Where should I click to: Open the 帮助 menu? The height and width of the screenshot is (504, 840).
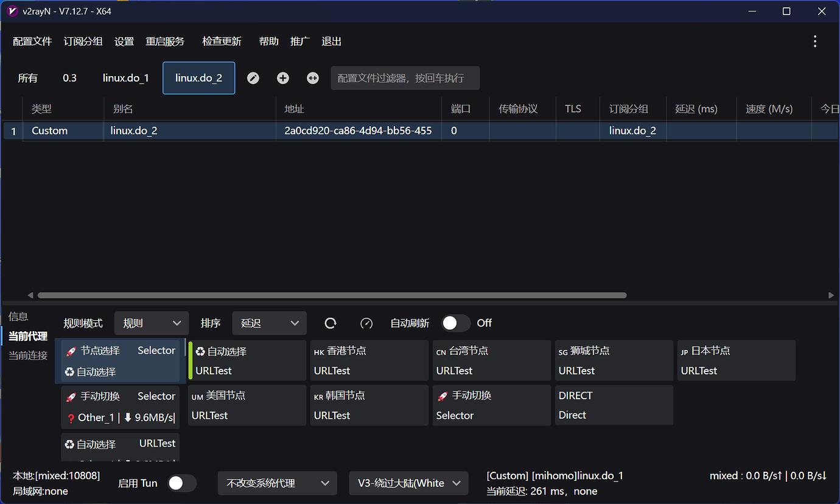[x=268, y=41]
